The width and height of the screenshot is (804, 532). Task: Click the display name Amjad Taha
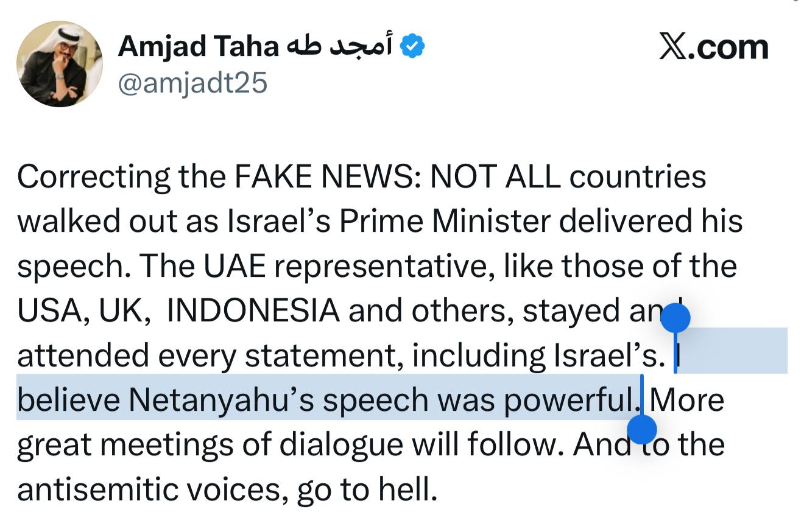pos(198,47)
